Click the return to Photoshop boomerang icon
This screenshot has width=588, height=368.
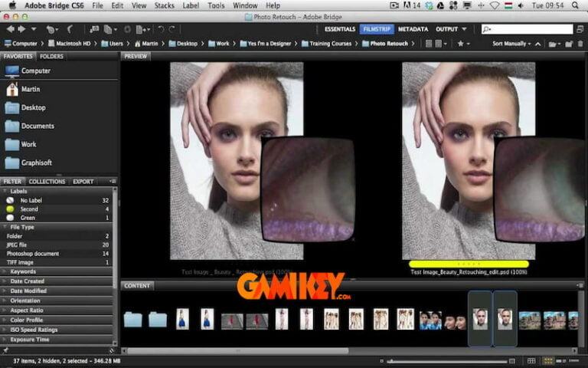tap(70, 29)
